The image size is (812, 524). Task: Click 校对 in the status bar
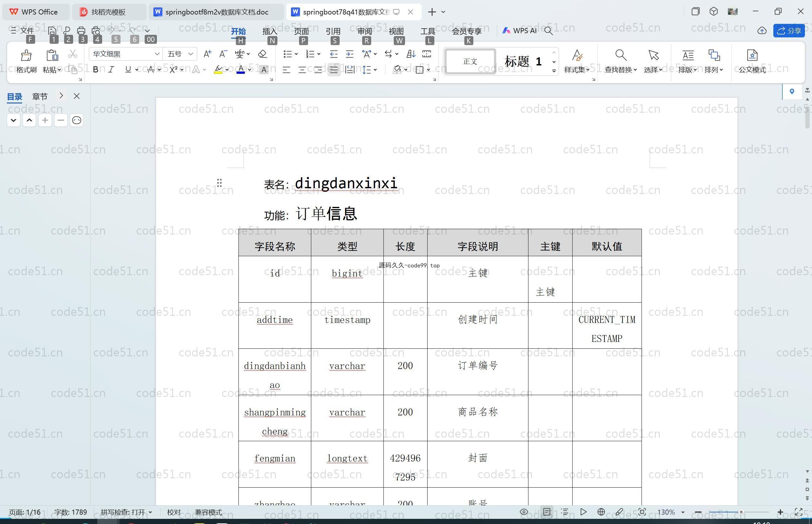(x=174, y=512)
